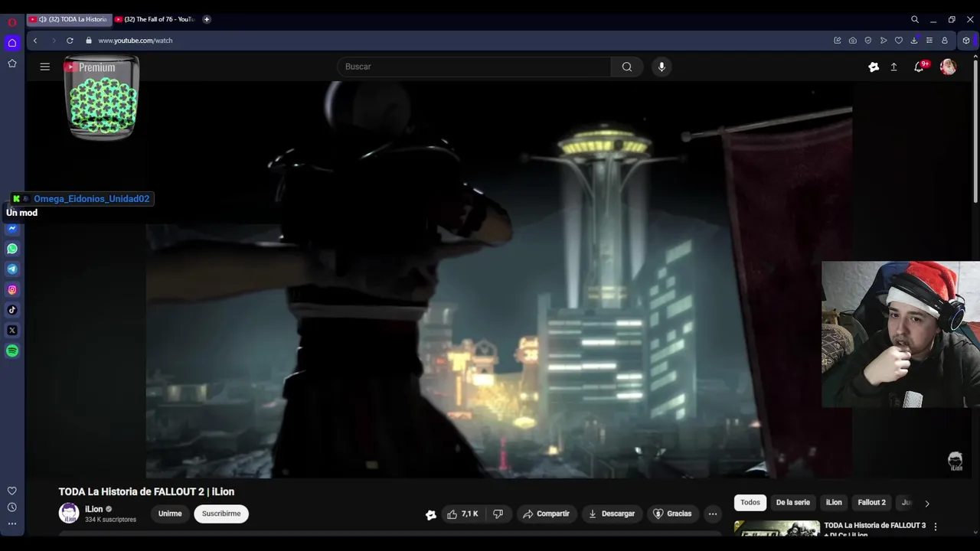Open a new tab with plus button
Image resolution: width=980 pixels, height=551 pixels.
tap(207, 19)
